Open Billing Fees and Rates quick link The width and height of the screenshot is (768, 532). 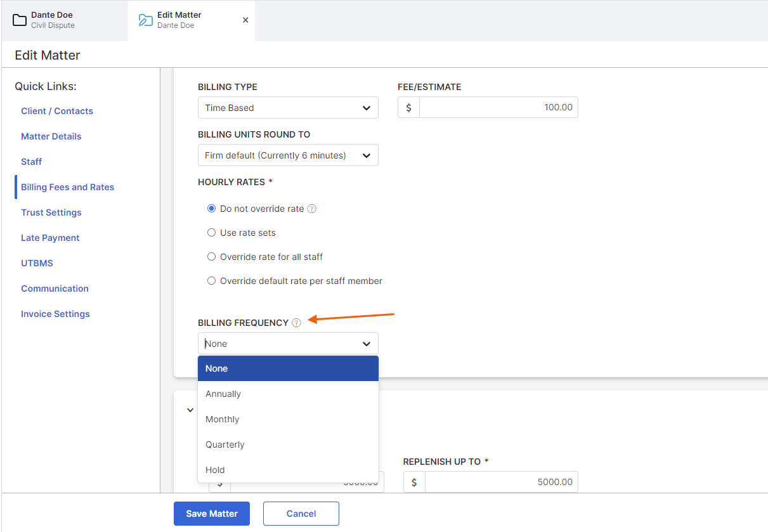pos(68,187)
